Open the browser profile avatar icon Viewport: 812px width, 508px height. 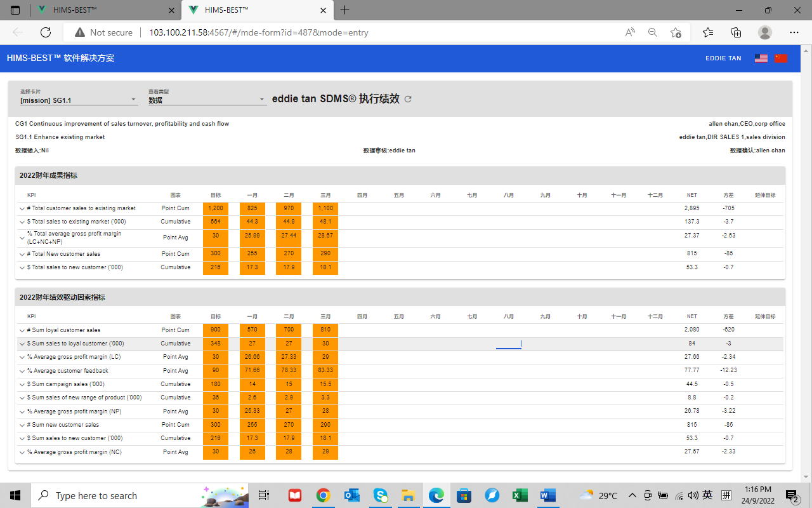pos(765,32)
